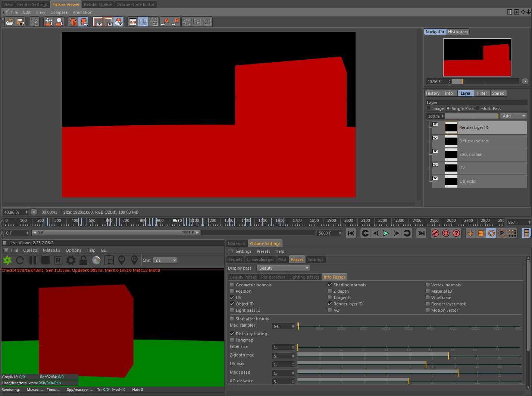
Task: Play the animation forward
Action: [386, 233]
